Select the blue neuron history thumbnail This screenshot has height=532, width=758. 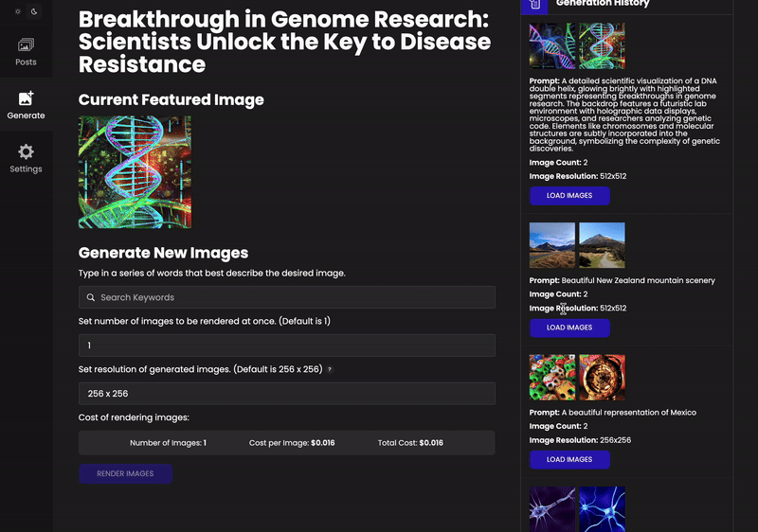602,509
